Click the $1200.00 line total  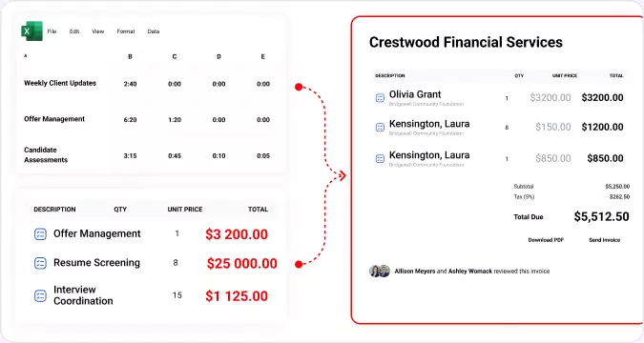603,127
